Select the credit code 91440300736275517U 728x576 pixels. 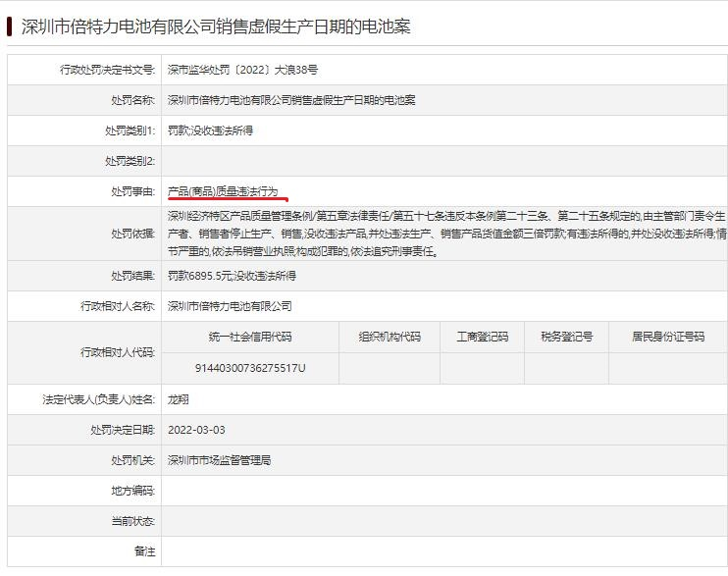250,368
